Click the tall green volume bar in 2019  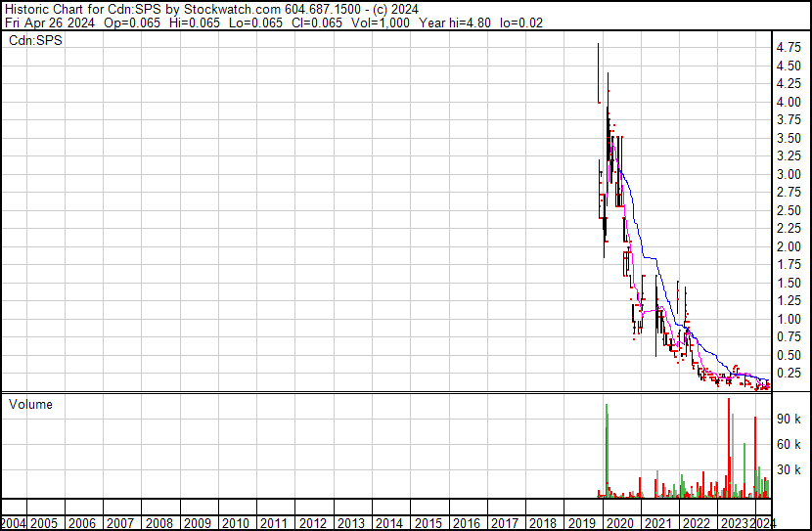[x=607, y=452]
